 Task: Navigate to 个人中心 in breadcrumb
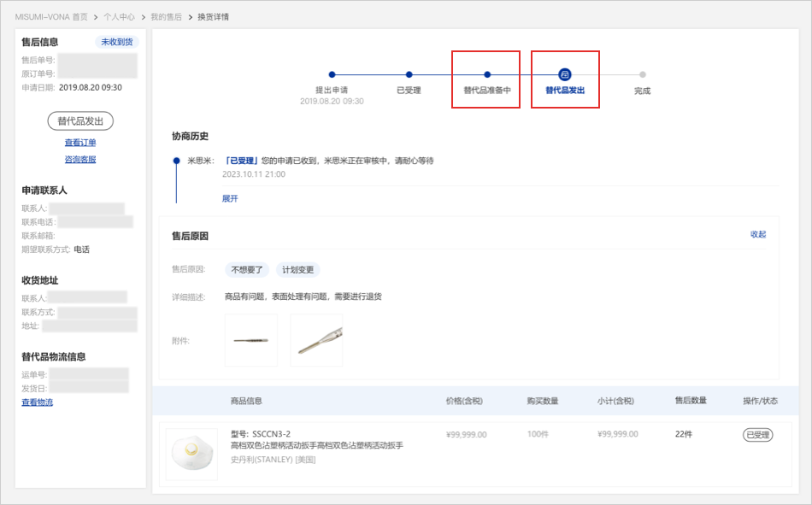pyautogui.click(x=119, y=17)
